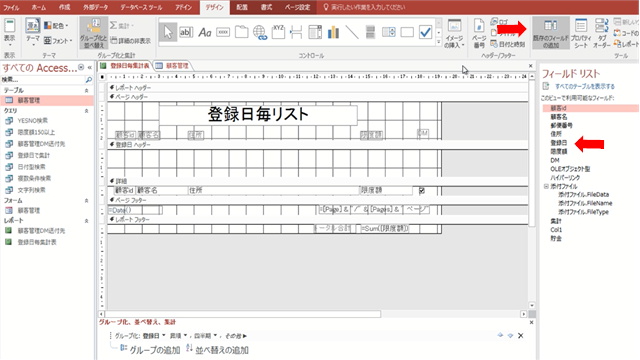Click 既存のフィールドの追加 button
The width and height of the screenshot is (640, 360).
(x=551, y=33)
